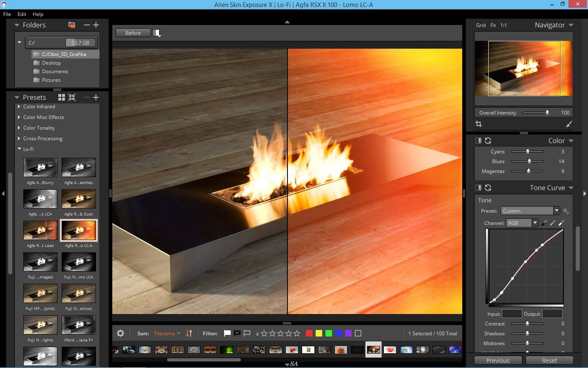Apply the Agfa R...t Leak preset thumbnail
Image resolution: width=588 pixels, height=368 pixels.
pyautogui.click(x=40, y=231)
